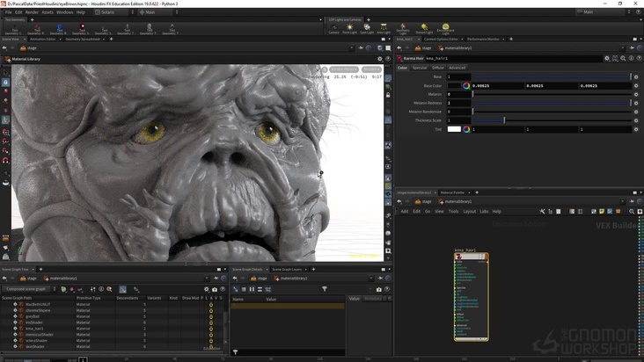Open Tint color wheel picker
This screenshot has height=362, width=644.
click(x=466, y=129)
